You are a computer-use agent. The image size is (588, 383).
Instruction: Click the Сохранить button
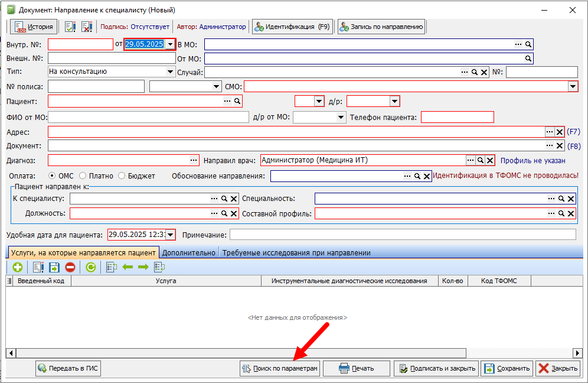click(x=507, y=368)
